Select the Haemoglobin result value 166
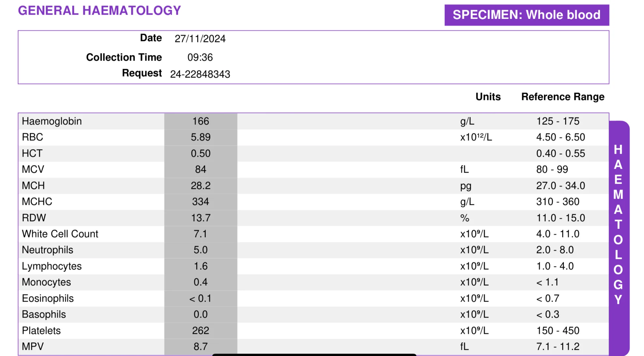644x356 pixels. point(201,121)
